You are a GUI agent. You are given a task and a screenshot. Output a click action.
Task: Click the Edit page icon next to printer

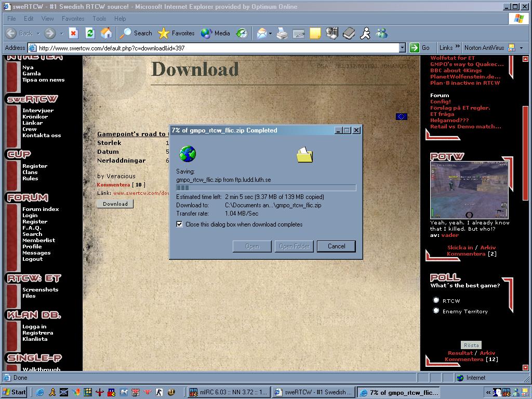coord(299,33)
